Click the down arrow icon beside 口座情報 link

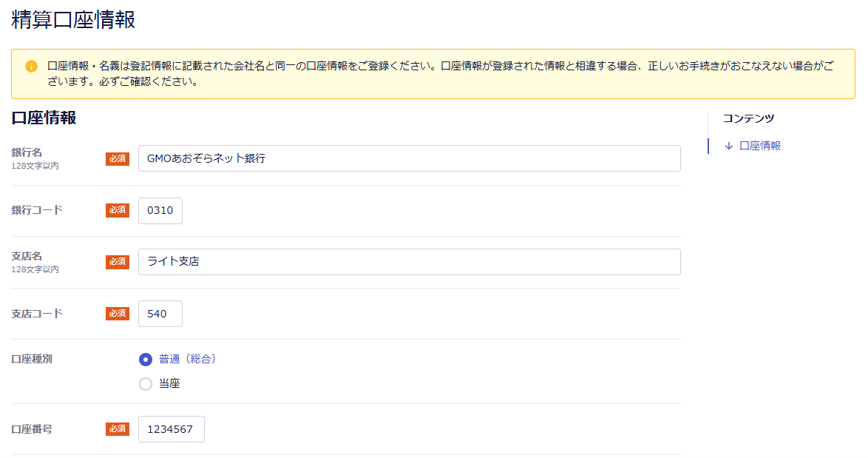(x=729, y=146)
